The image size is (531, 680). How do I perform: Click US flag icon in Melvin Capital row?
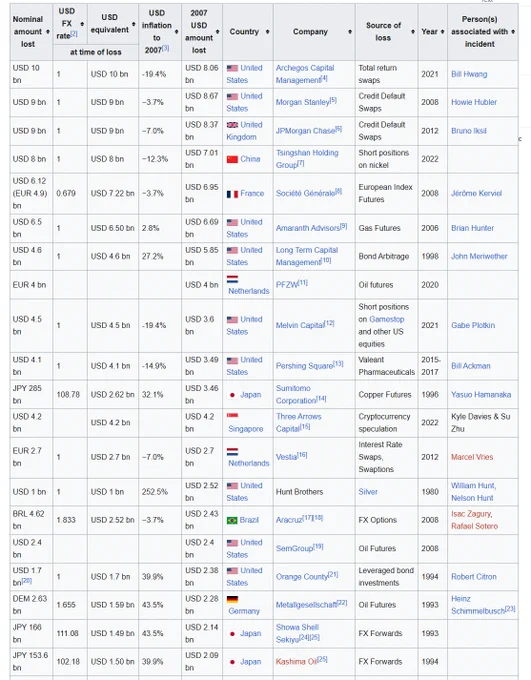[x=232, y=320]
